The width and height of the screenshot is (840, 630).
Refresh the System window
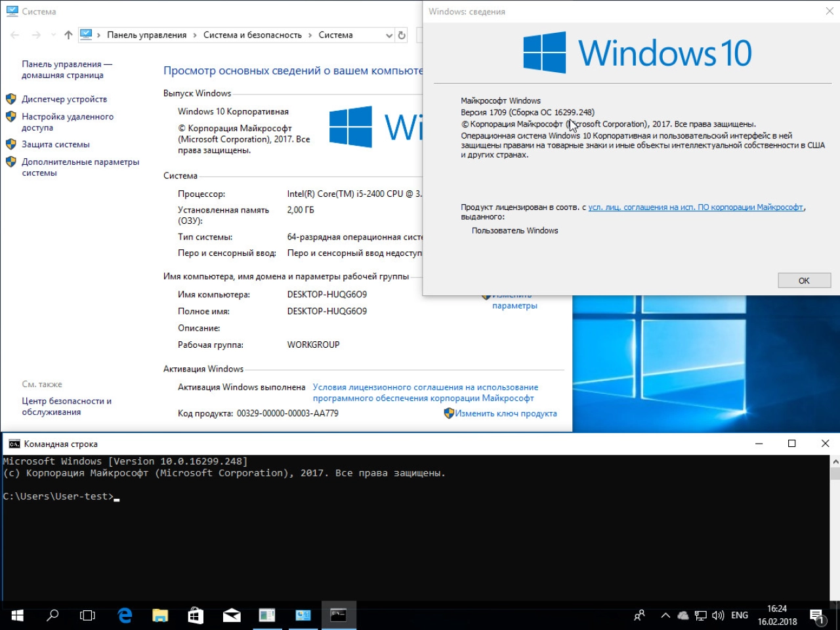coord(402,35)
